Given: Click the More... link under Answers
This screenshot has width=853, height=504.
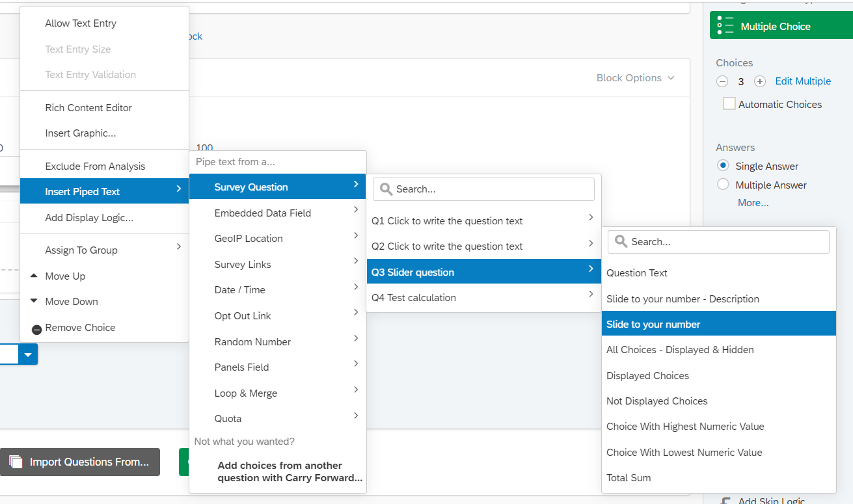Looking at the screenshot, I should [753, 203].
